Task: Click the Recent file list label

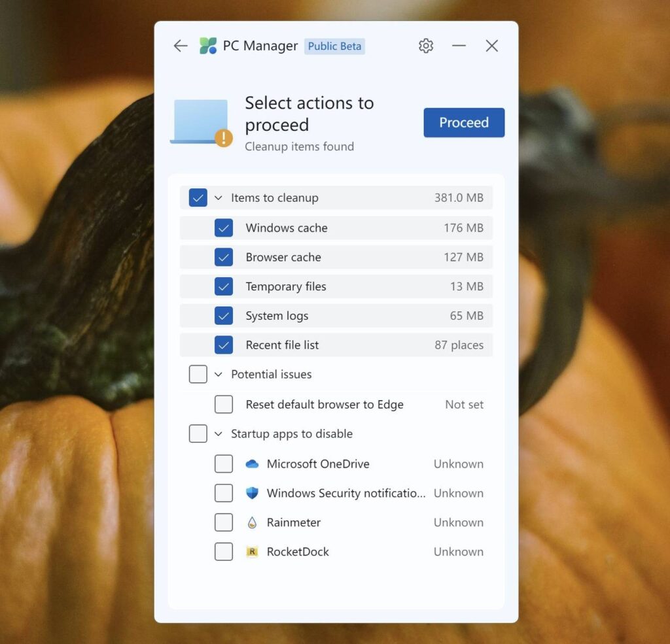Action: tap(282, 345)
